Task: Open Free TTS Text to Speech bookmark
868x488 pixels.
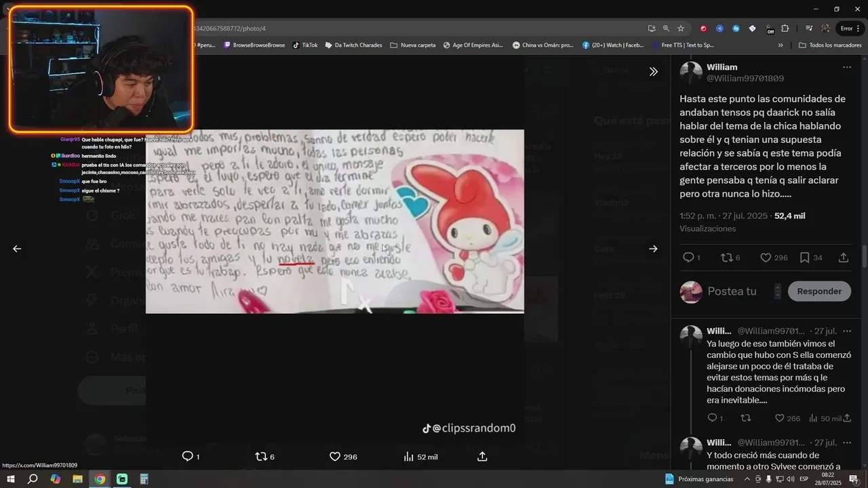Action: click(683, 45)
